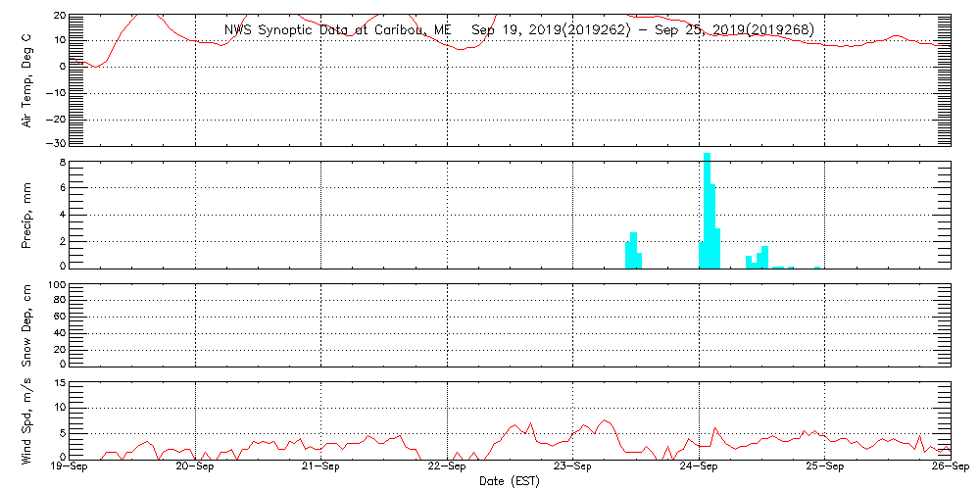Click the '100' tick on Snow Depth axis
Viewport: 980px width, 490px height.
pos(57,285)
